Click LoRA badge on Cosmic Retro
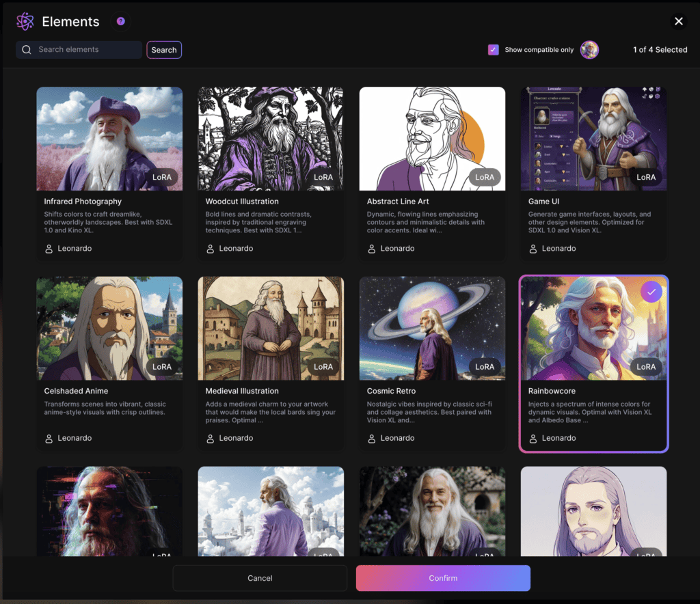700x604 pixels. (485, 367)
